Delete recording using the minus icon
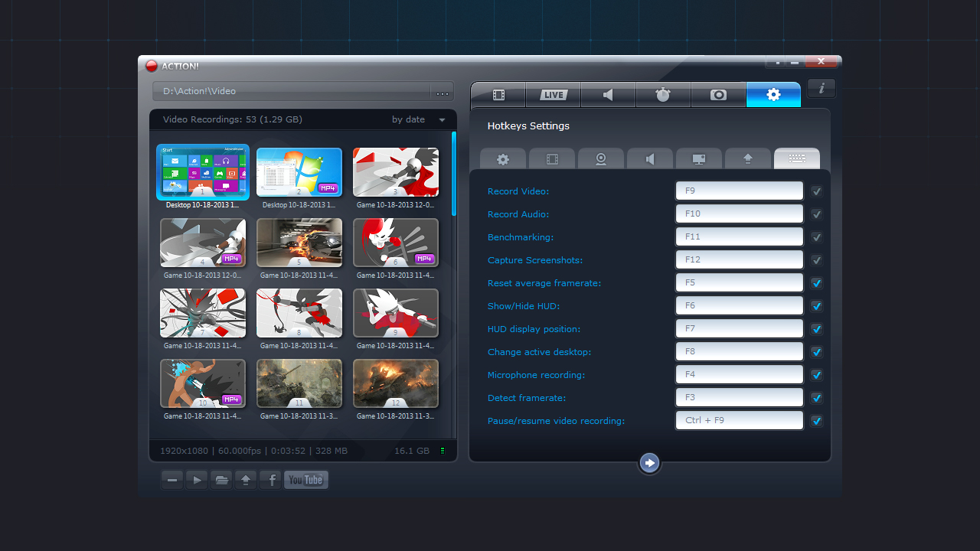Image resolution: width=980 pixels, height=551 pixels. point(171,479)
